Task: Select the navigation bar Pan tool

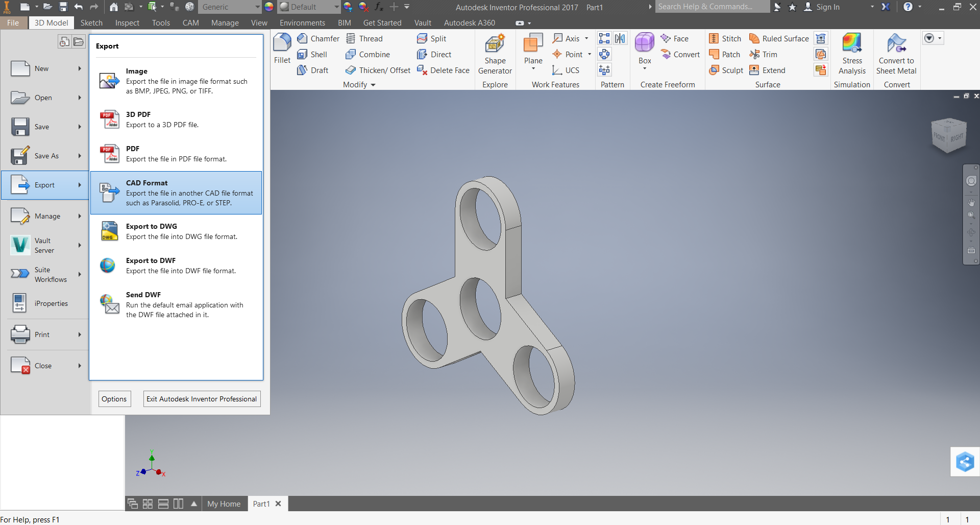Action: [x=971, y=203]
